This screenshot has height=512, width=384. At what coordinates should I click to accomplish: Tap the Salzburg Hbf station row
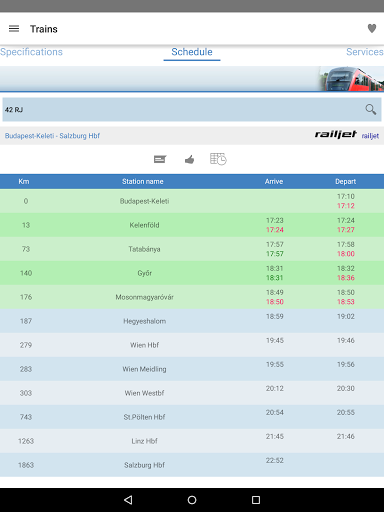[192, 465]
